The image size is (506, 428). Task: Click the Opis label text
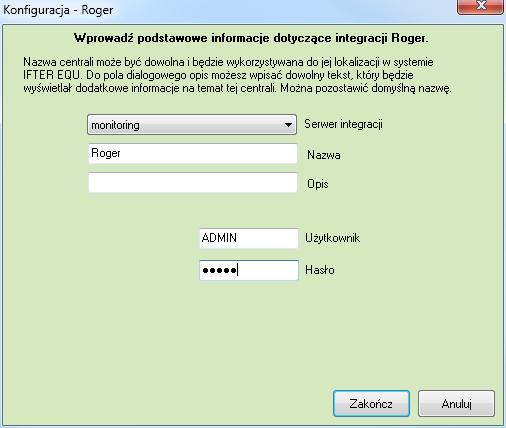318,184
